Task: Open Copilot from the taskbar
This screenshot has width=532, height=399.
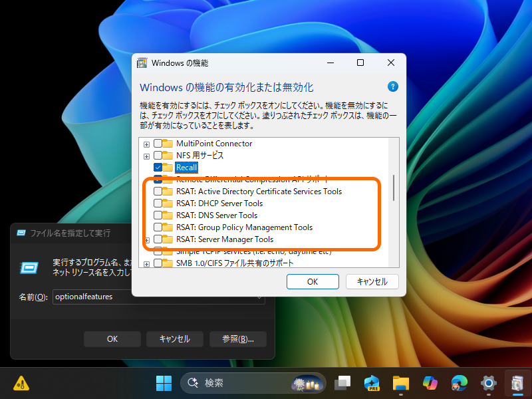Action: pyautogui.click(x=430, y=383)
